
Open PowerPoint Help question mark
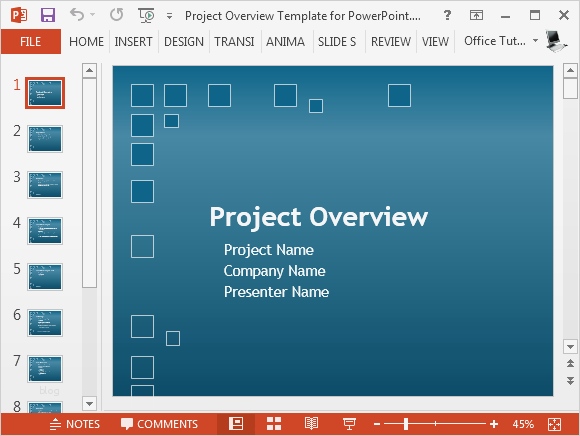pyautogui.click(x=447, y=15)
